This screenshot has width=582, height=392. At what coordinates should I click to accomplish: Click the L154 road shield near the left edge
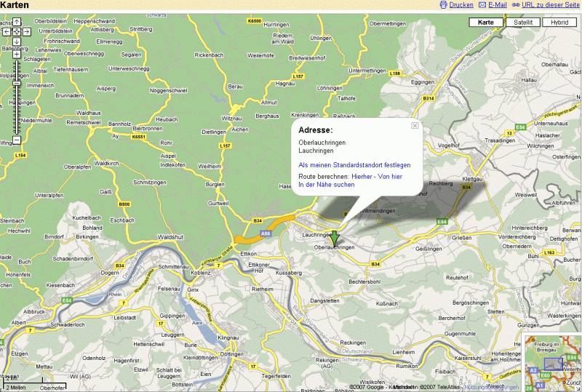(20, 155)
